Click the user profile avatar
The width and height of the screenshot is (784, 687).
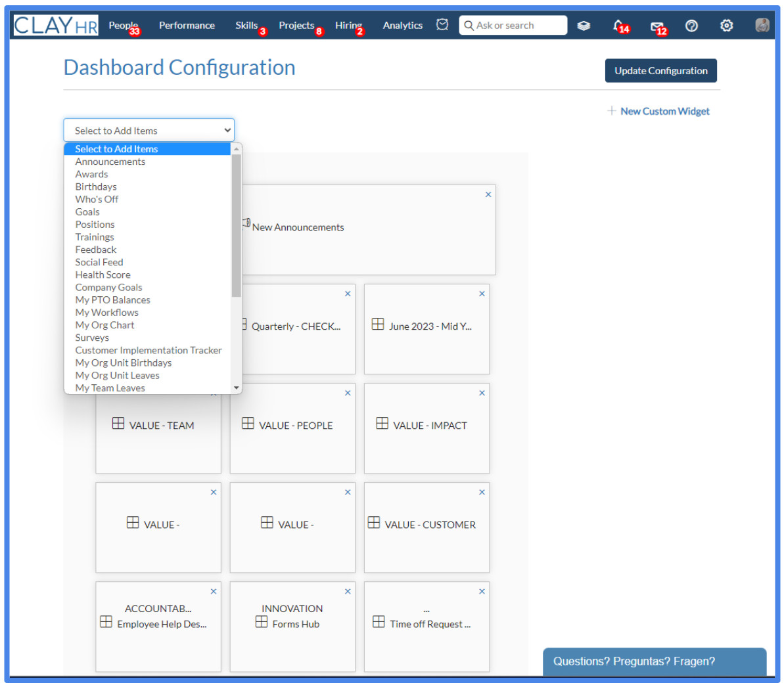(762, 25)
